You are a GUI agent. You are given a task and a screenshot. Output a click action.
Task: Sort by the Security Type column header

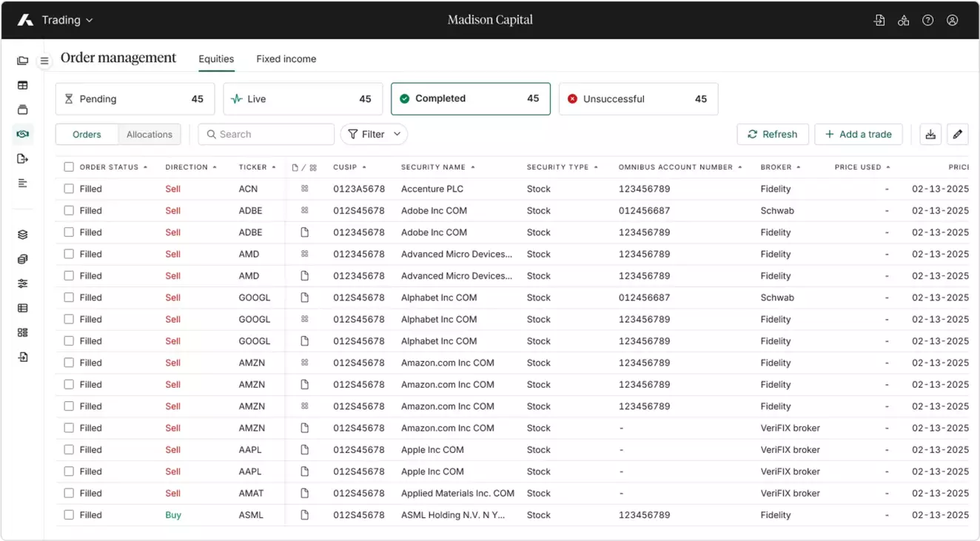tap(563, 167)
